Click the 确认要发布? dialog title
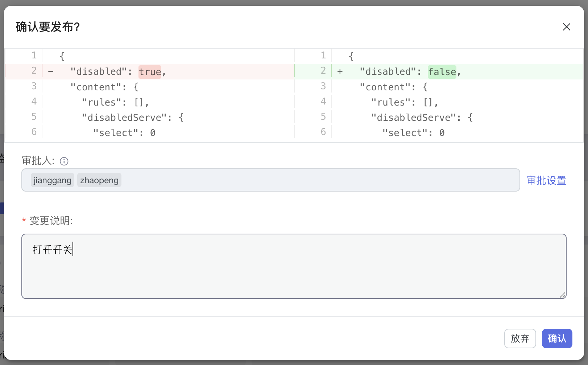This screenshot has width=588, height=365. coord(48,27)
